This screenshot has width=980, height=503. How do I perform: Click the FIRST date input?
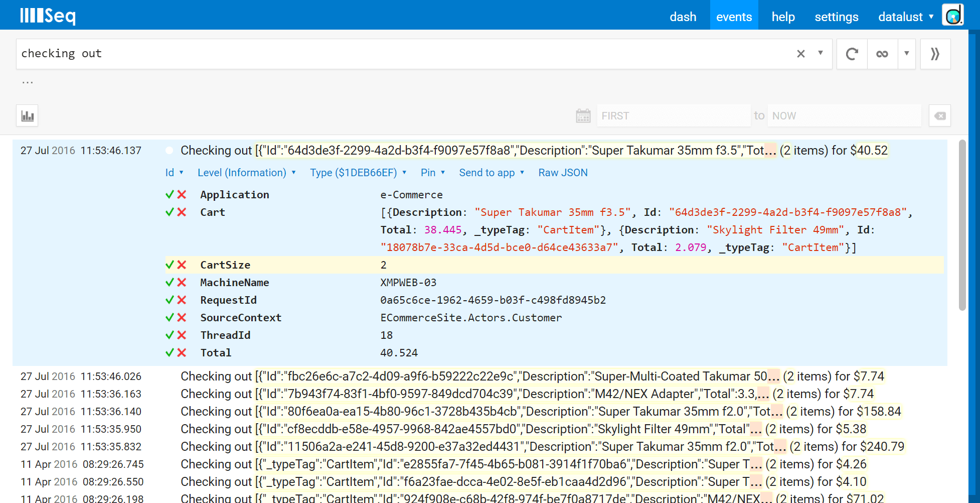point(674,116)
